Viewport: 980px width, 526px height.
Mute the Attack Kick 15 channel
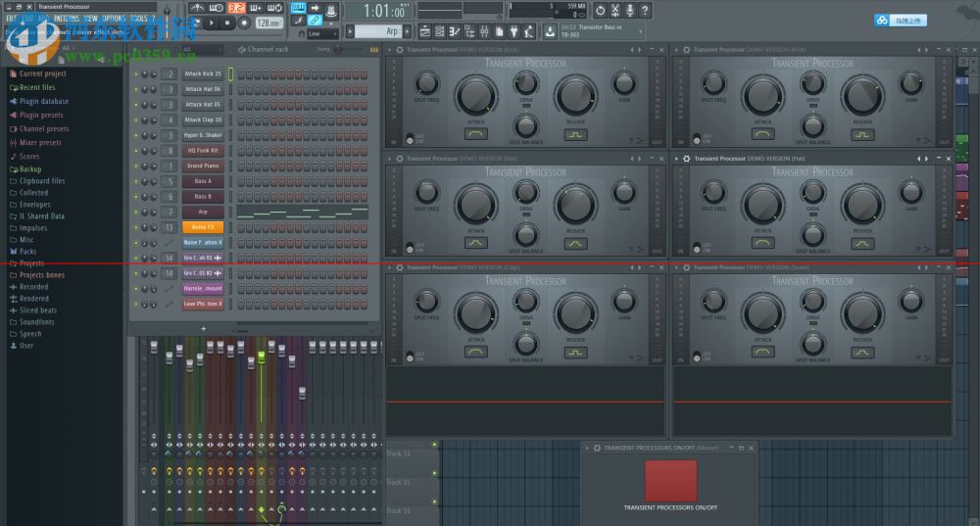(136, 73)
